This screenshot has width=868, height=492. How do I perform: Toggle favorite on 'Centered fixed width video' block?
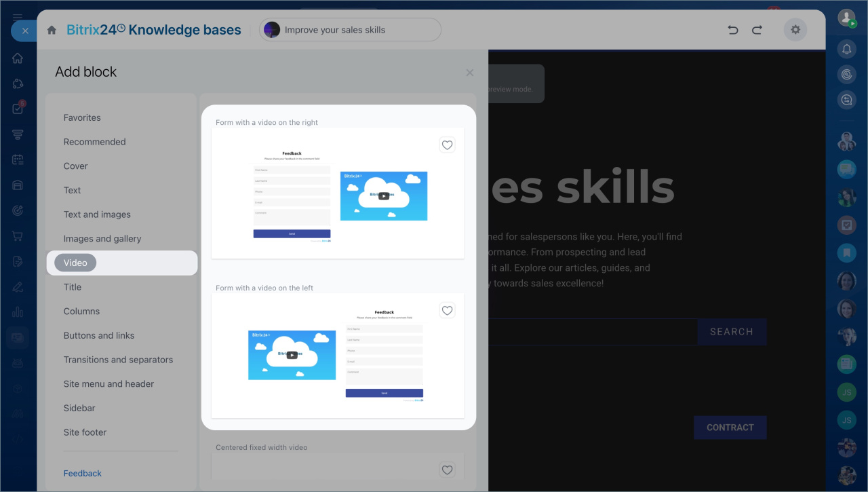[x=447, y=470]
